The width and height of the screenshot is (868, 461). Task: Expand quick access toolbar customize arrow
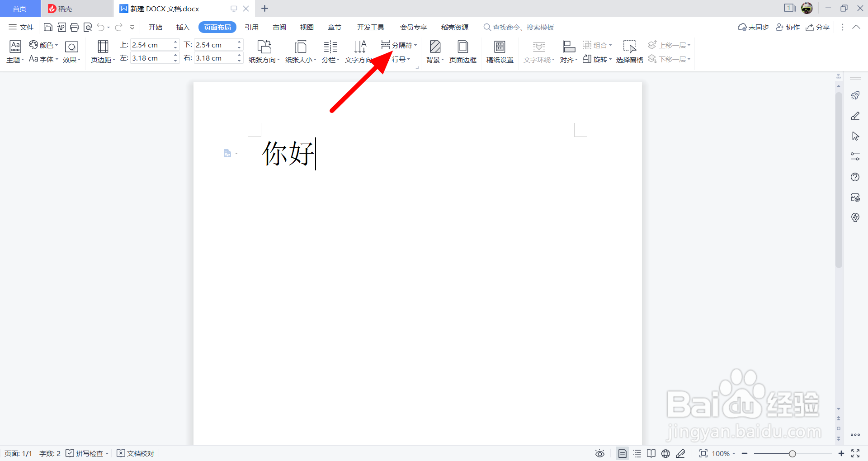132,27
